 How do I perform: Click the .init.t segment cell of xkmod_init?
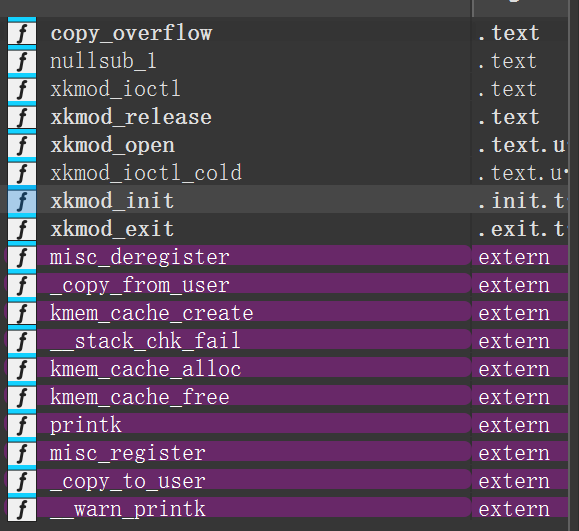[521, 201]
